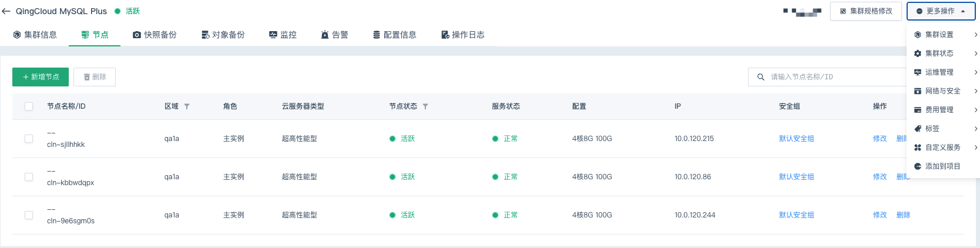Open the 监控 tab
980x248 pixels.
tap(283, 35)
